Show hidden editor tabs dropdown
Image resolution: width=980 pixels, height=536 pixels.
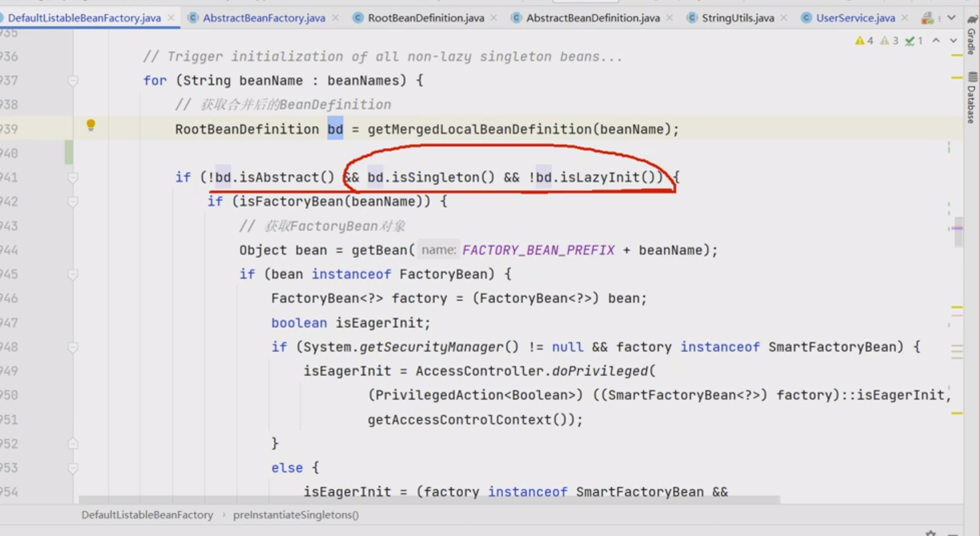951,18
